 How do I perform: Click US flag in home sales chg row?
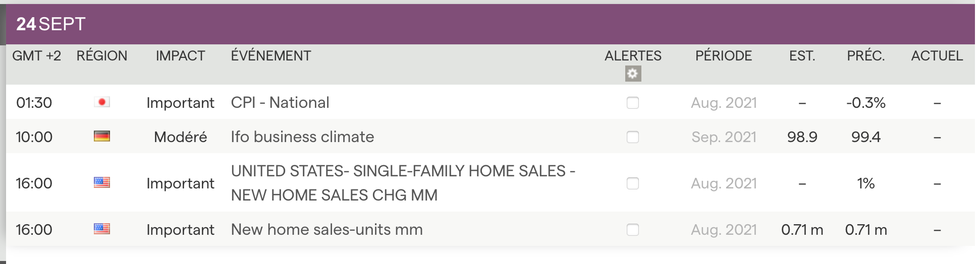tap(102, 183)
